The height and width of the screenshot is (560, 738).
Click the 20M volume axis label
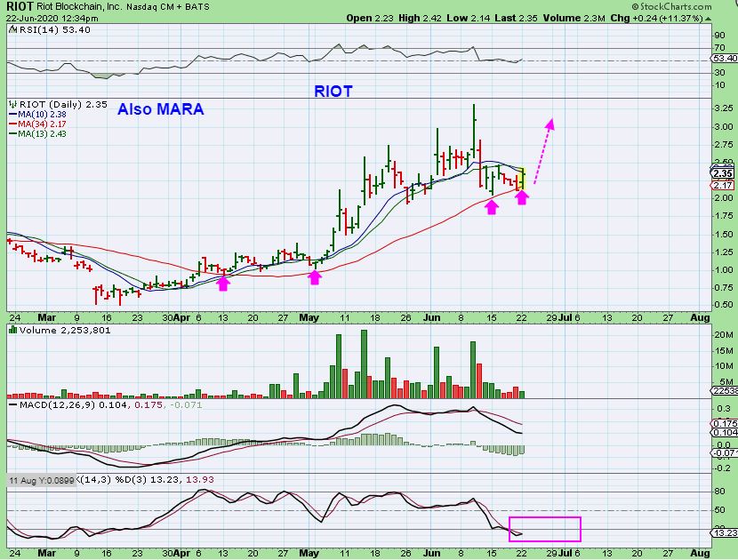724,335
